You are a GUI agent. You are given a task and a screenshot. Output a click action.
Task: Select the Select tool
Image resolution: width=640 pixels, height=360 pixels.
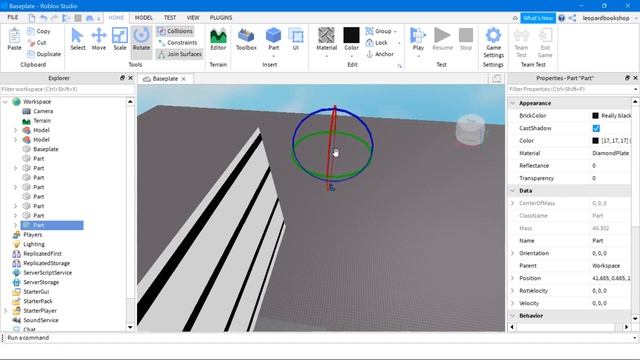click(78, 39)
